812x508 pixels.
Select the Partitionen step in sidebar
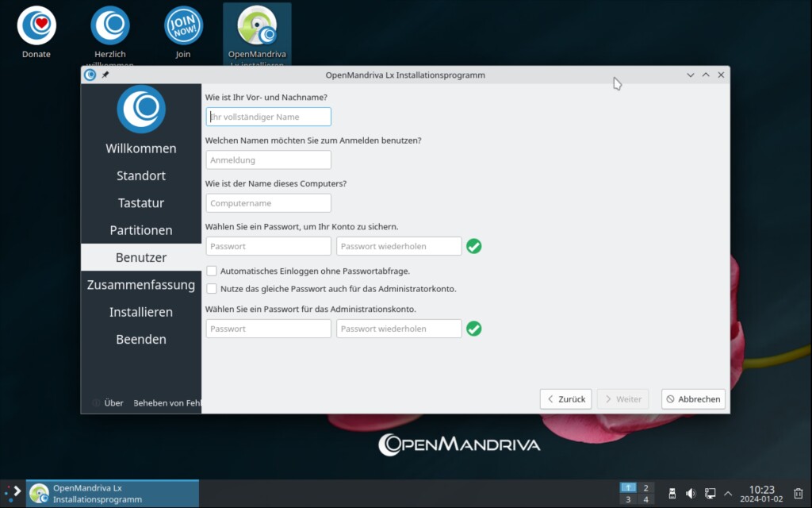pos(141,230)
